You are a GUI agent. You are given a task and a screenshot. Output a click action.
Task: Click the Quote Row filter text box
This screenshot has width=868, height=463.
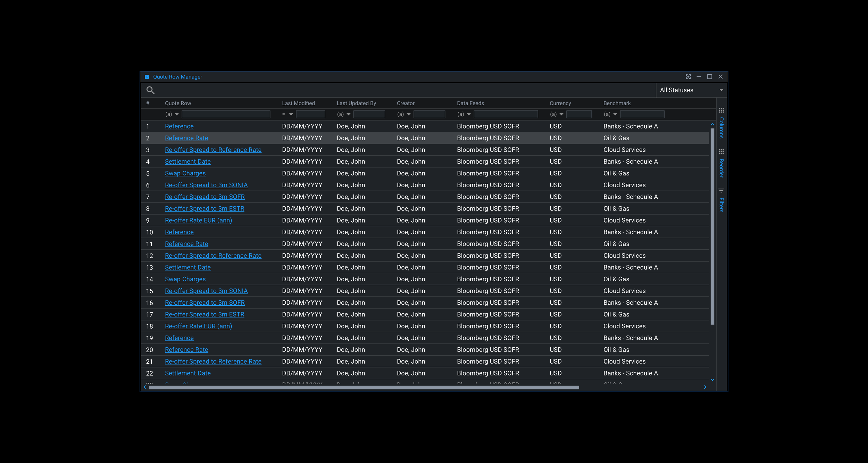coord(226,114)
